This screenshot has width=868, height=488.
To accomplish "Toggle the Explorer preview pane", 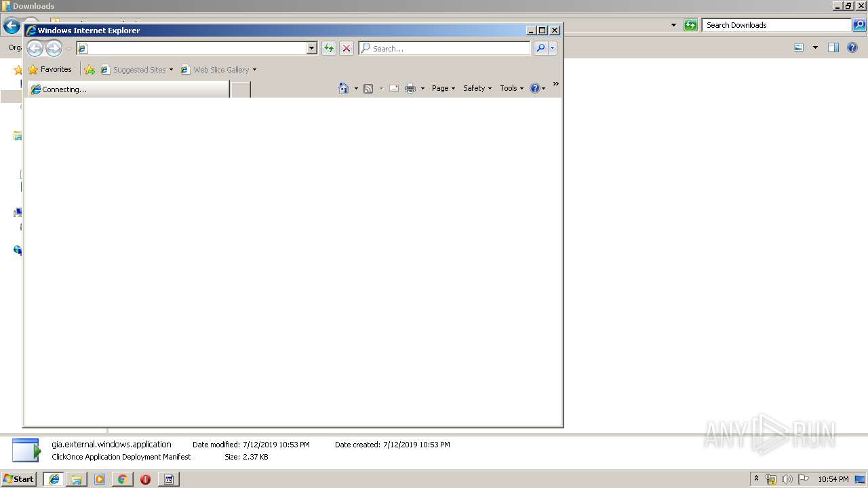I will pos(833,47).
